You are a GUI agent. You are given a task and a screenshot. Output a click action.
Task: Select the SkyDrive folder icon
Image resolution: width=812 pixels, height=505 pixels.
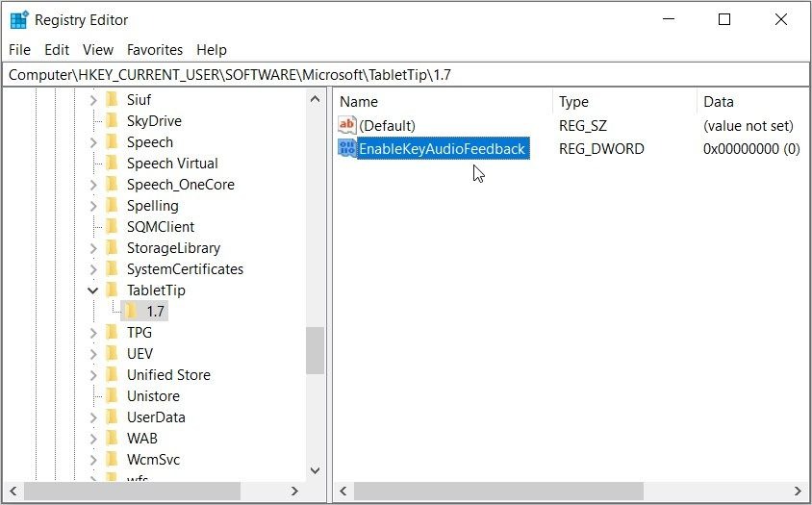coord(113,120)
